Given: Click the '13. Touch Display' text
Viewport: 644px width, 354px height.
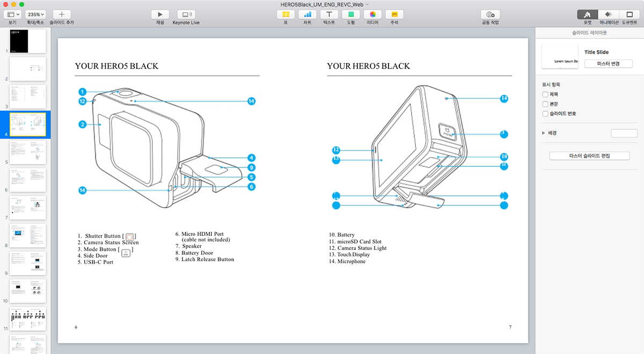Looking at the screenshot, I should click(x=349, y=254).
